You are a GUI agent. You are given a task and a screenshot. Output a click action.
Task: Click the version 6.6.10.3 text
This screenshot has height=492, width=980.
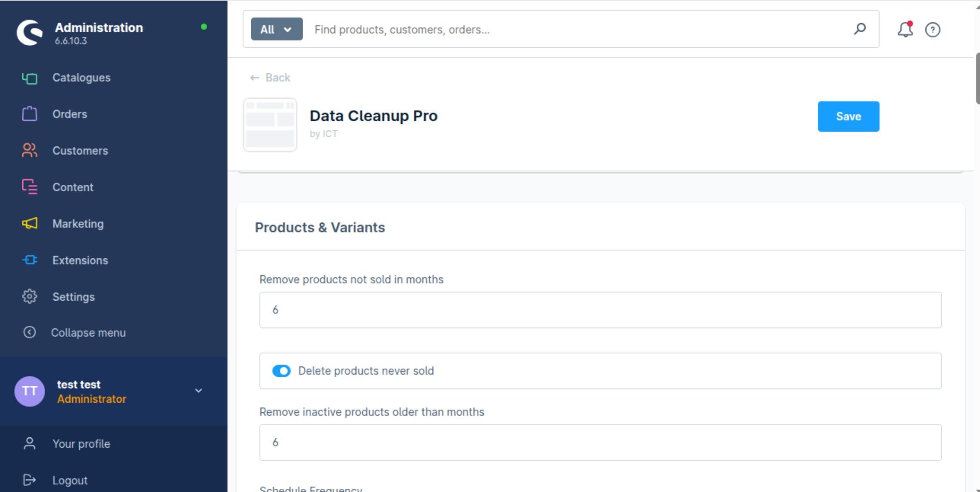[71, 41]
